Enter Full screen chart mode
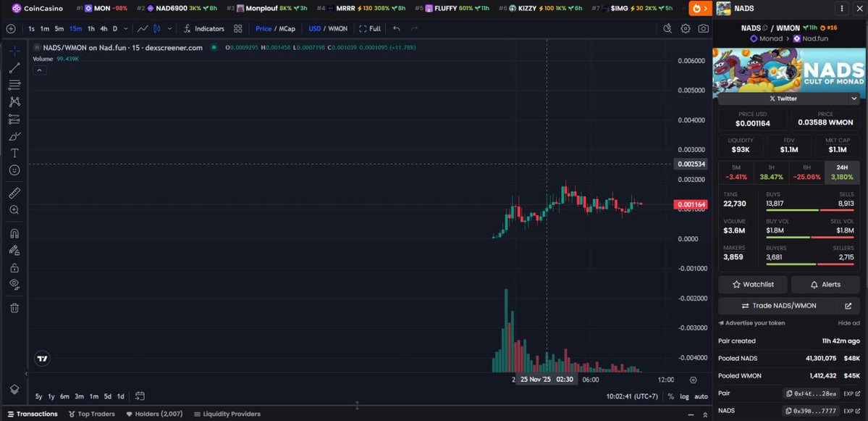Screen dimensions: 868x421 click(370, 29)
